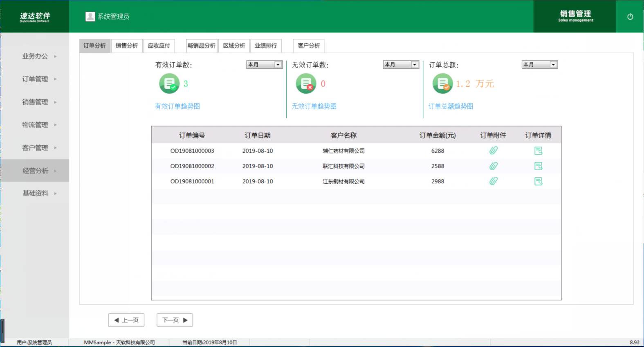Expand the 物流管理 sidebar menu

(35, 125)
